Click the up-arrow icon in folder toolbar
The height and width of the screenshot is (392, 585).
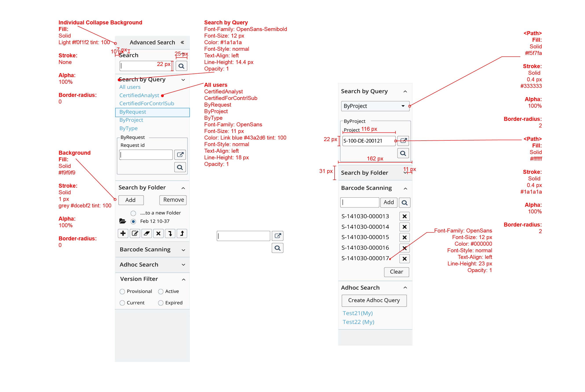coord(182,234)
